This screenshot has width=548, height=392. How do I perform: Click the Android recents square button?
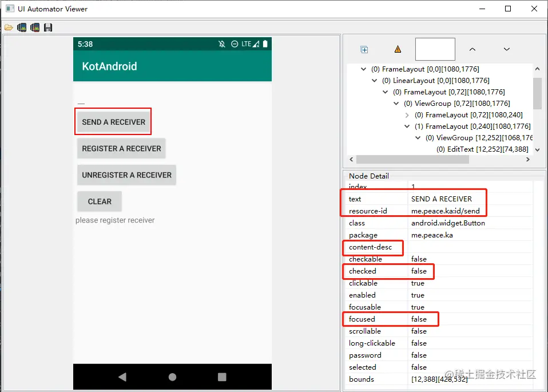[x=222, y=377]
